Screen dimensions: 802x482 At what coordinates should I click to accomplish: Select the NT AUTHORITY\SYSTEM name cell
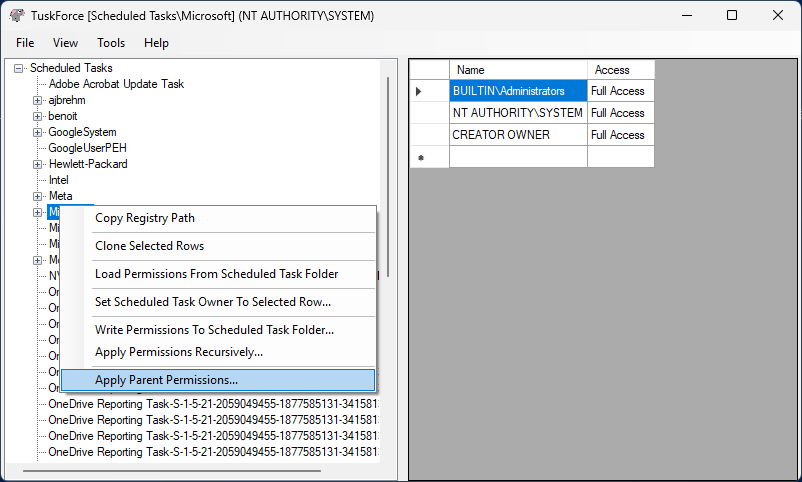(x=517, y=113)
